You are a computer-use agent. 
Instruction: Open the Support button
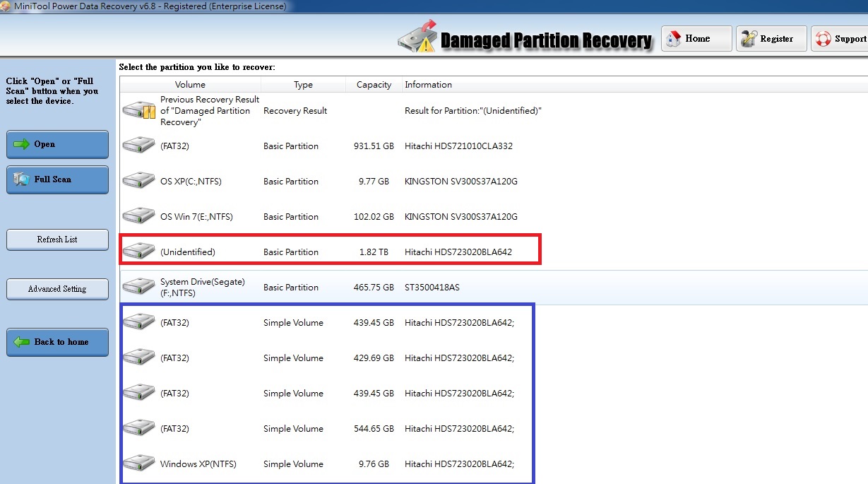[840, 39]
